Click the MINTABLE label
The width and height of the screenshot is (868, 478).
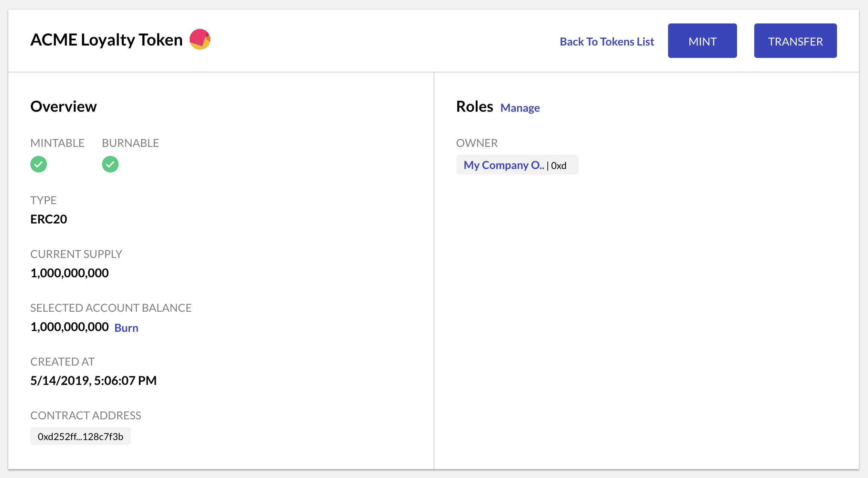57,143
